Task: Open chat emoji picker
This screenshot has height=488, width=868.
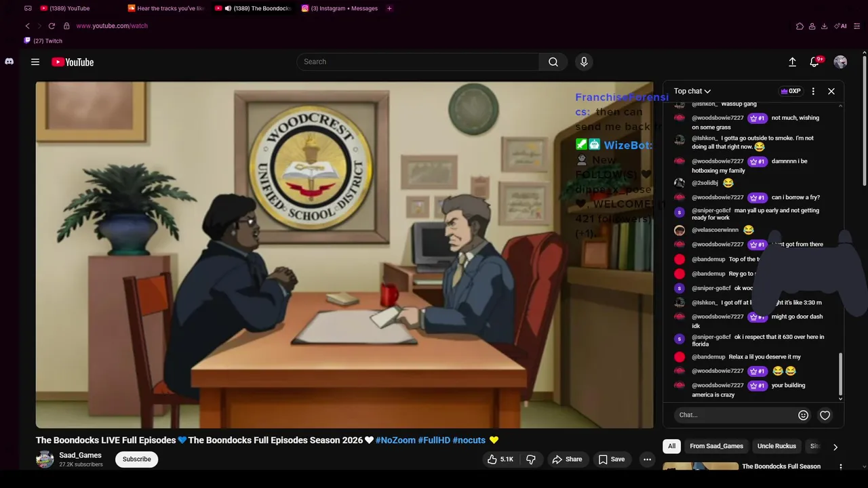Action: (803, 415)
